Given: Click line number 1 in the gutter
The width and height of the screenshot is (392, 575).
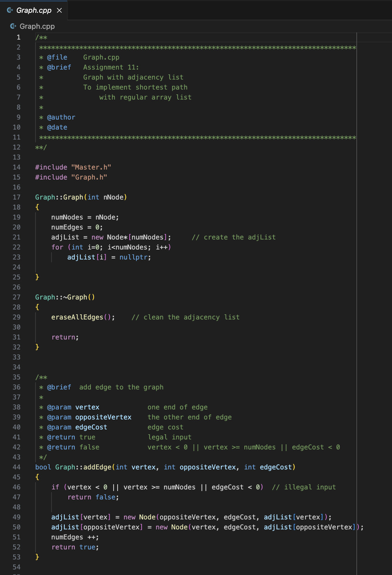Looking at the screenshot, I should coord(18,37).
